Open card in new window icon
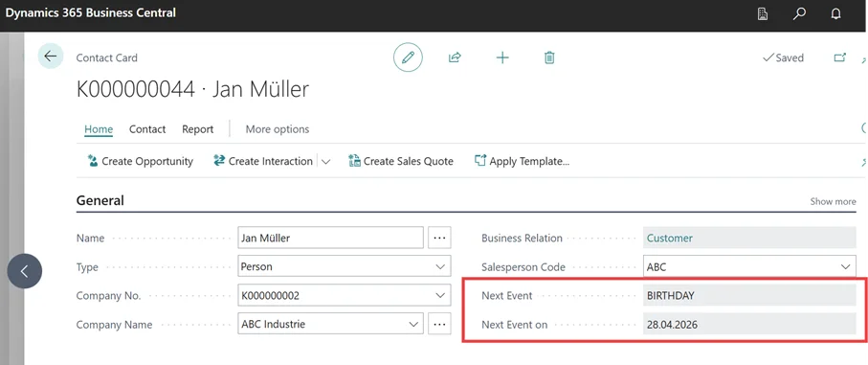The image size is (868, 365). click(839, 57)
